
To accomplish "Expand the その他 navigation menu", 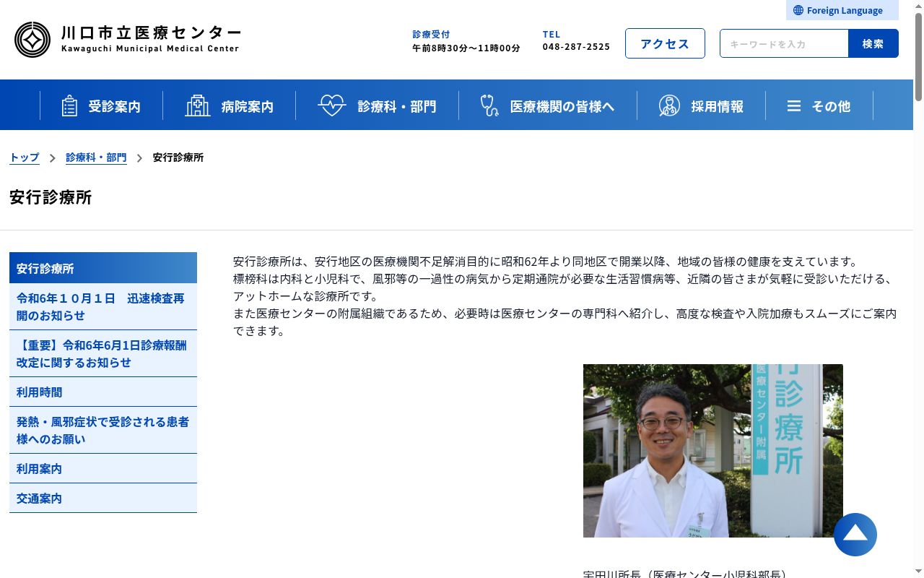I will pyautogui.click(x=819, y=105).
